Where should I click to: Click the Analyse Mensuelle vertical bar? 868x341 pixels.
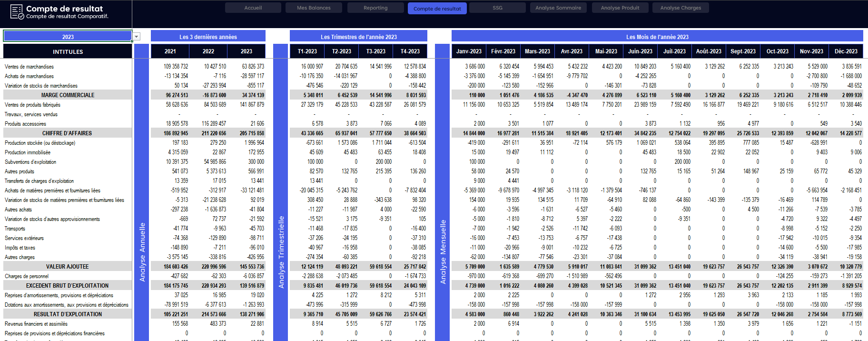(x=443, y=192)
